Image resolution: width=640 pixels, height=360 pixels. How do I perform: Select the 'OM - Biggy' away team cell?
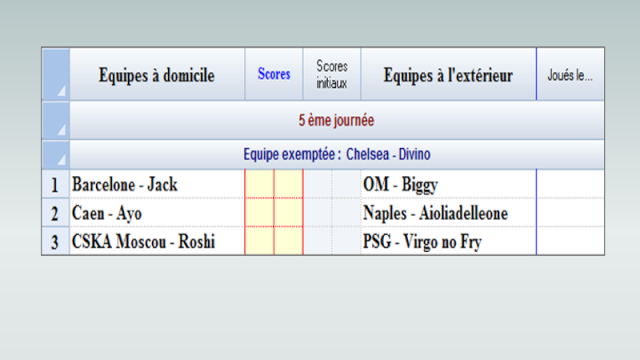click(x=449, y=184)
